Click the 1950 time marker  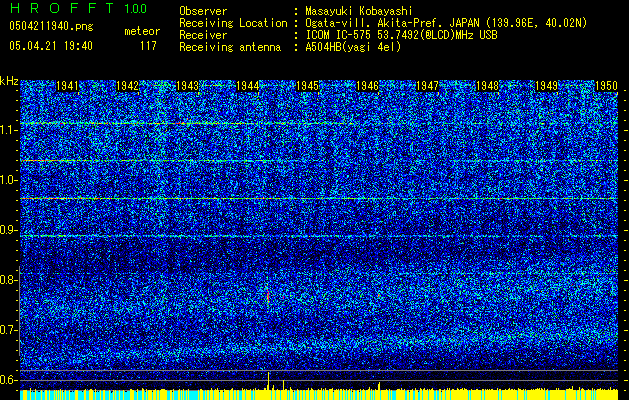tap(606, 86)
